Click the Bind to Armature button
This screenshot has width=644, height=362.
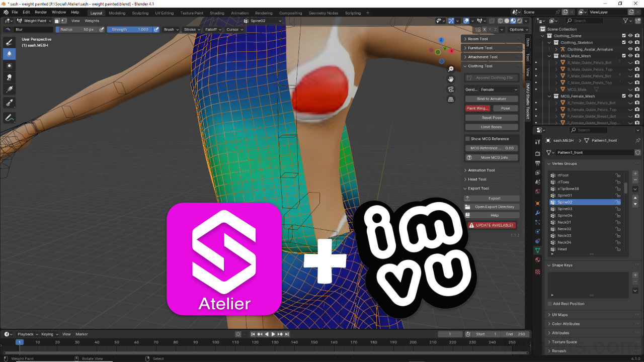tap(492, 99)
